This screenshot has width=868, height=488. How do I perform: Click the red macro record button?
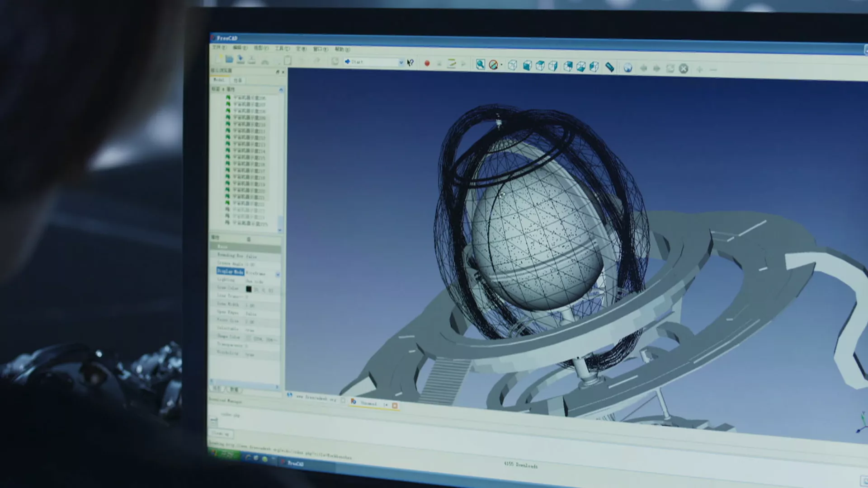pos(427,63)
